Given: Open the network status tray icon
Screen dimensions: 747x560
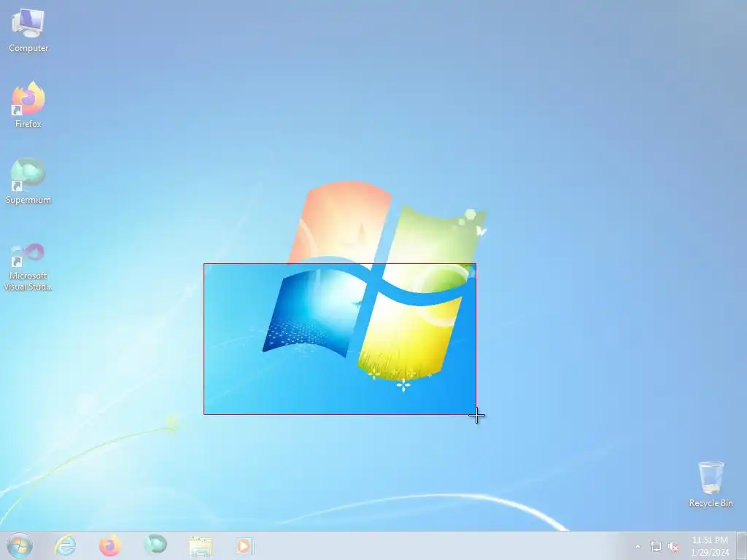Looking at the screenshot, I should (x=656, y=547).
